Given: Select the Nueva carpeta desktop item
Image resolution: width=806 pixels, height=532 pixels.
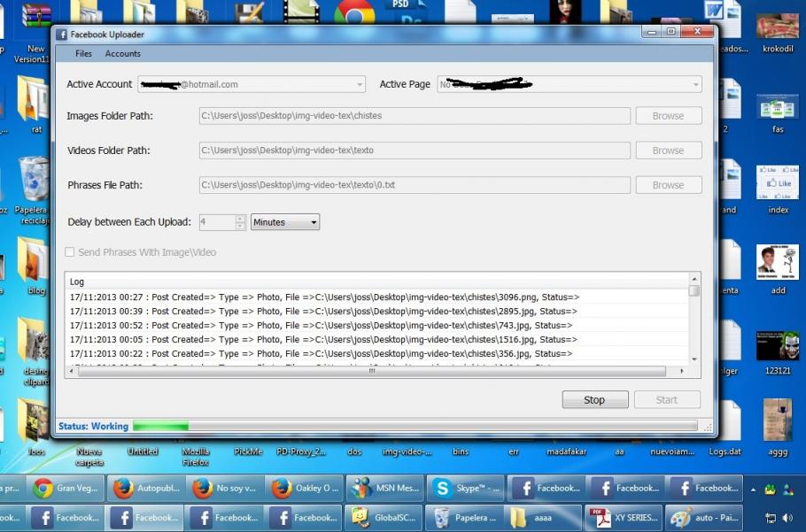Looking at the screenshot, I should click(90, 456).
